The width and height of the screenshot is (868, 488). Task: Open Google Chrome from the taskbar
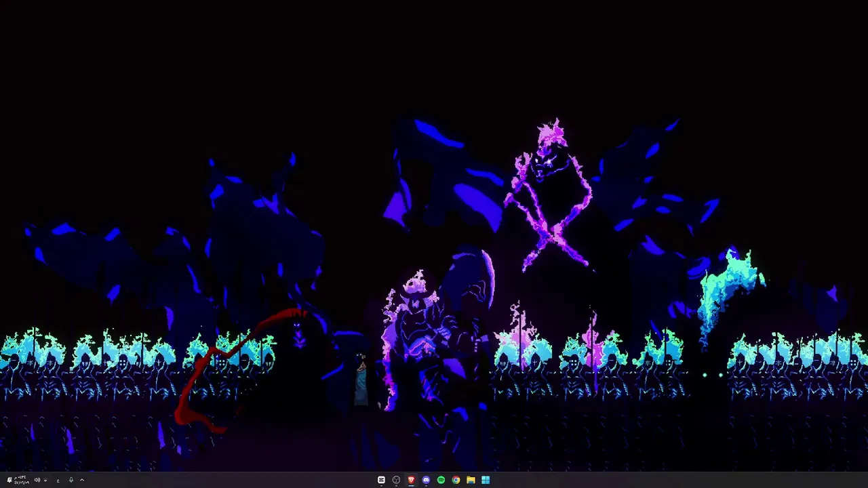(456, 480)
